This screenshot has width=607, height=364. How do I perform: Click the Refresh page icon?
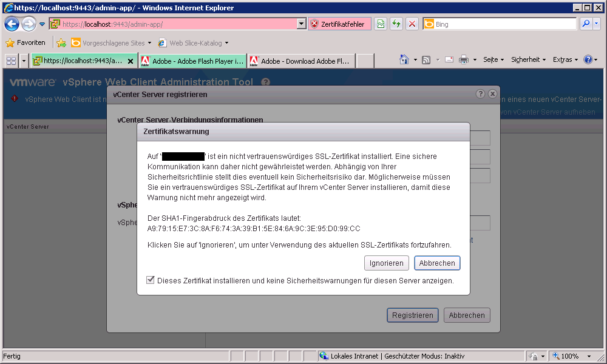[x=396, y=24]
